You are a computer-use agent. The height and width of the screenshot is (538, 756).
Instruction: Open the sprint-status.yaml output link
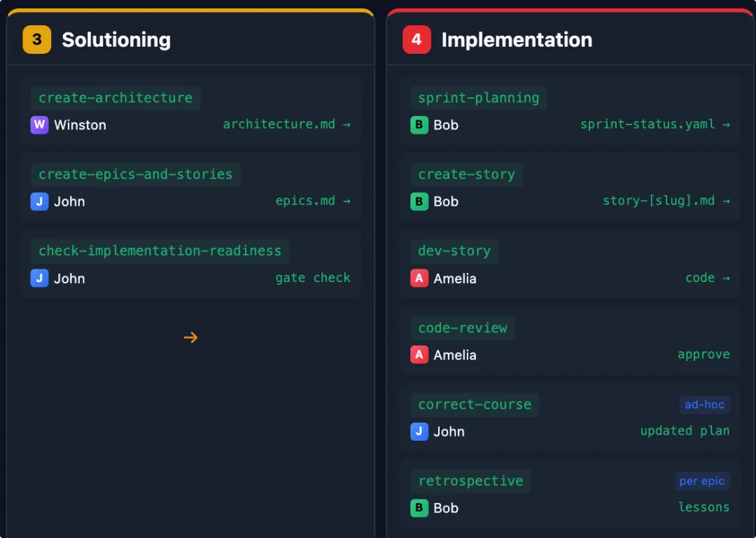(654, 125)
